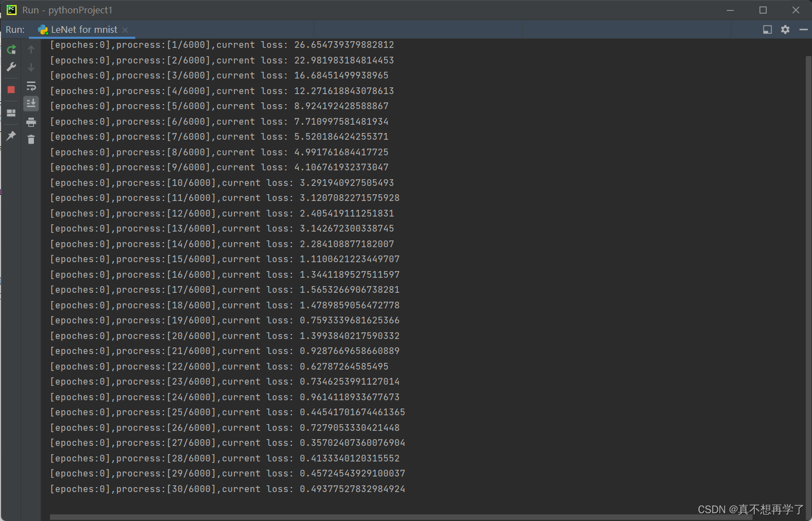The image size is (812, 521).
Task: Close the LeNet for mnist tab
Action: 125,30
